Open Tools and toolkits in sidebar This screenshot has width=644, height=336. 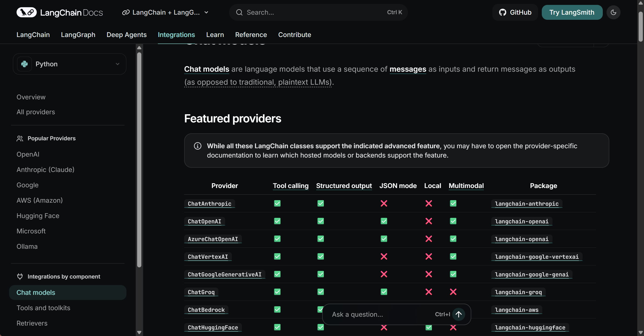point(43,308)
